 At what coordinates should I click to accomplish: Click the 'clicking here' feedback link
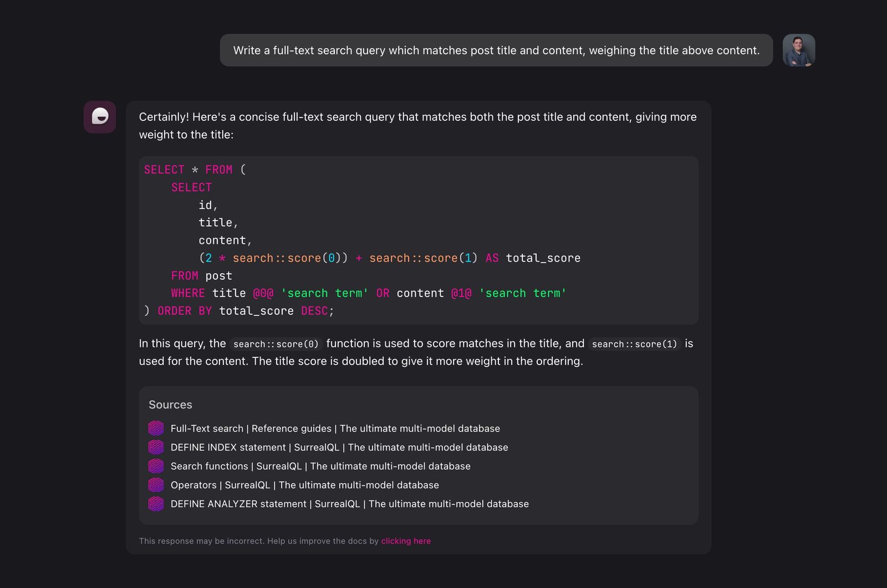coord(406,540)
